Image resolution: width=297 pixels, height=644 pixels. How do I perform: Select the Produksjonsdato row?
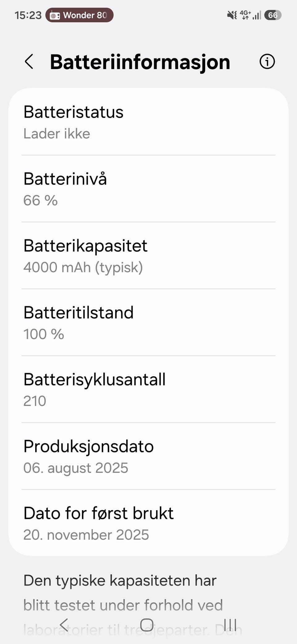(x=148, y=456)
